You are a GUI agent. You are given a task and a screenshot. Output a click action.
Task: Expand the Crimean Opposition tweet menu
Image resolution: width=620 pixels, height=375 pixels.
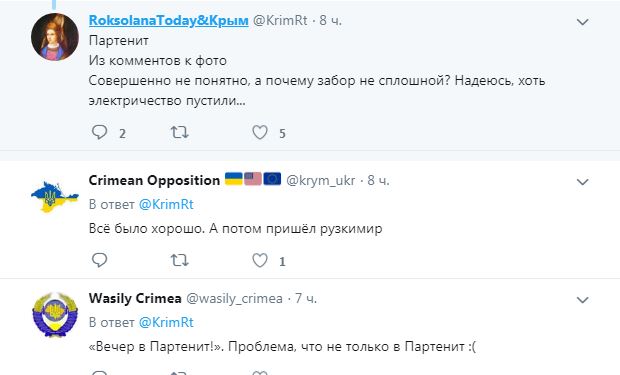pos(582,182)
